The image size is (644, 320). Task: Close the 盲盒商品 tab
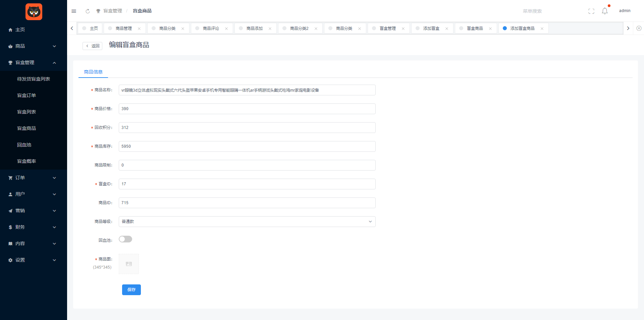coord(490,29)
